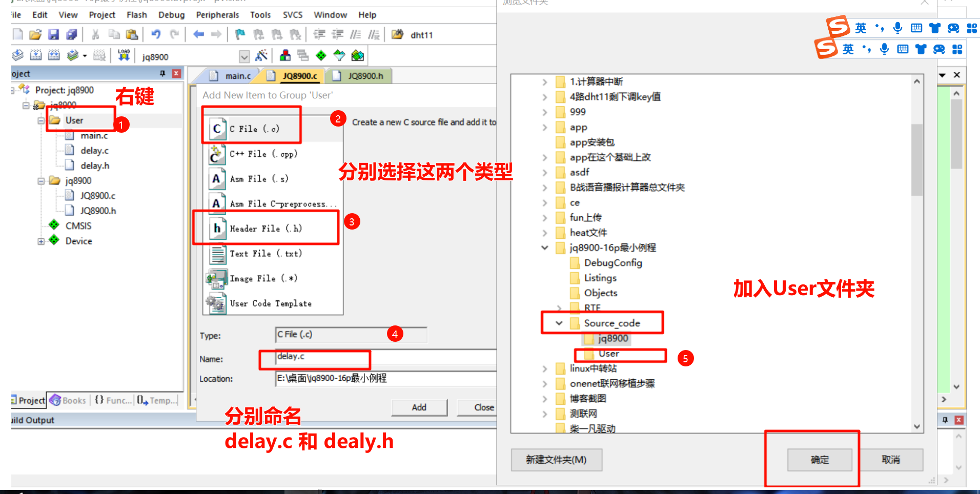This screenshot has width=980, height=494.
Task: Click the Close button in Add Item dialog
Action: (477, 407)
